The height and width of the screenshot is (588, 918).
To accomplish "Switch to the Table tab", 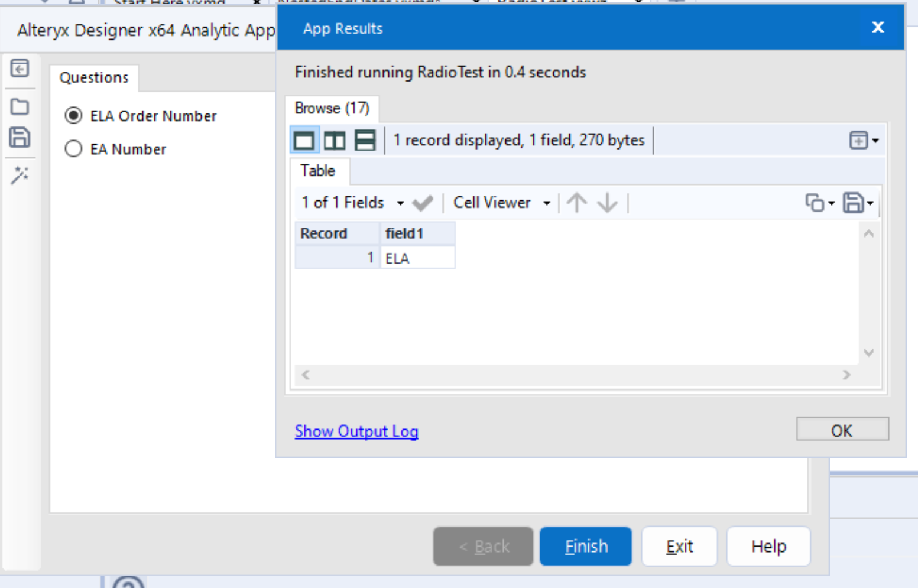I will pos(319,171).
